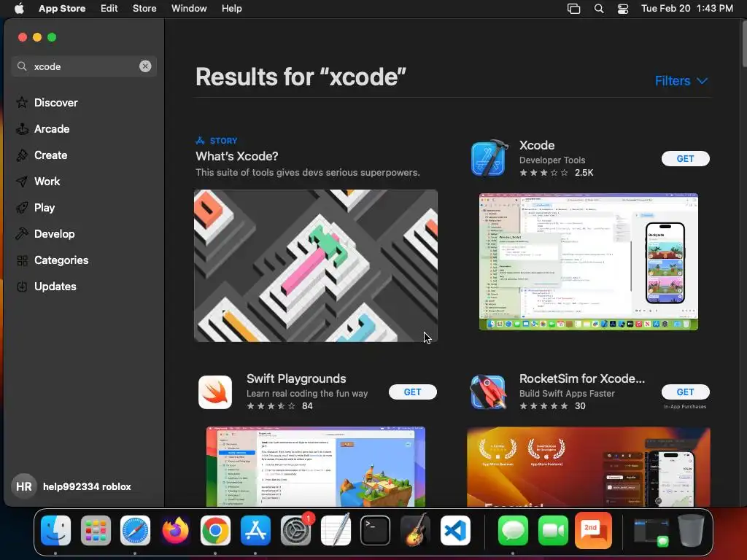Click App Store icon in Dock
Image resolution: width=747 pixels, height=560 pixels.
255,530
